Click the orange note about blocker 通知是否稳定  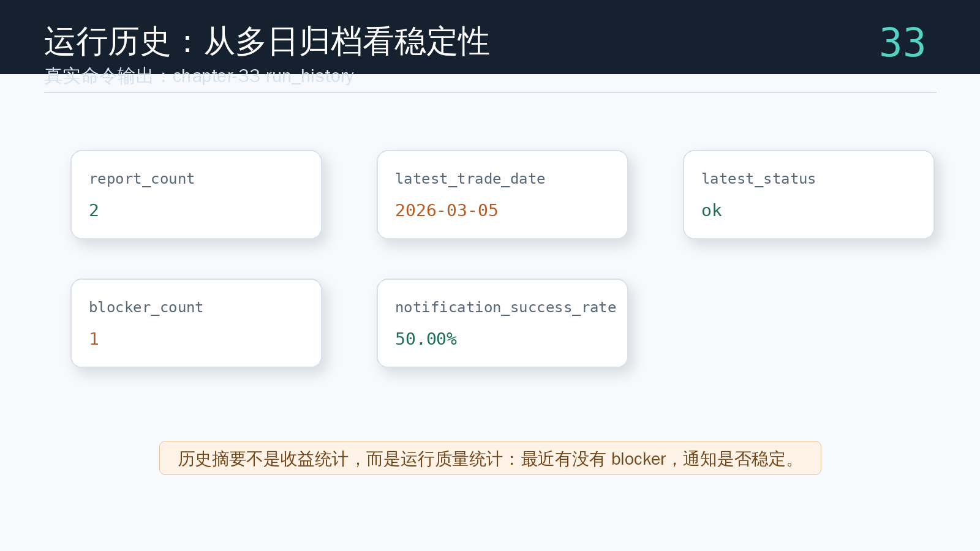point(490,458)
